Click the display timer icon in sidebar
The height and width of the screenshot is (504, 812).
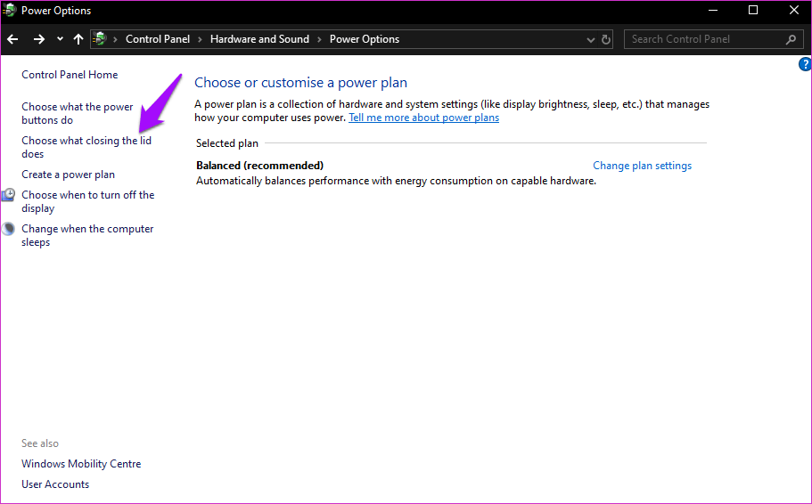(8, 194)
